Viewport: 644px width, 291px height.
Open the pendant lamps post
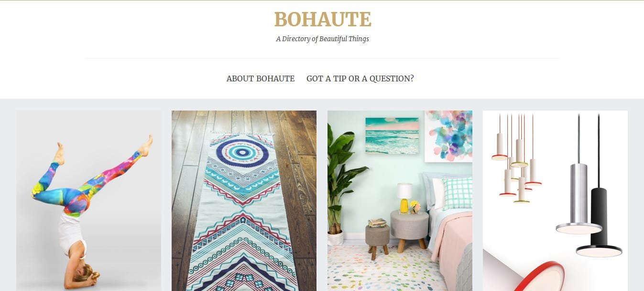[555, 201]
